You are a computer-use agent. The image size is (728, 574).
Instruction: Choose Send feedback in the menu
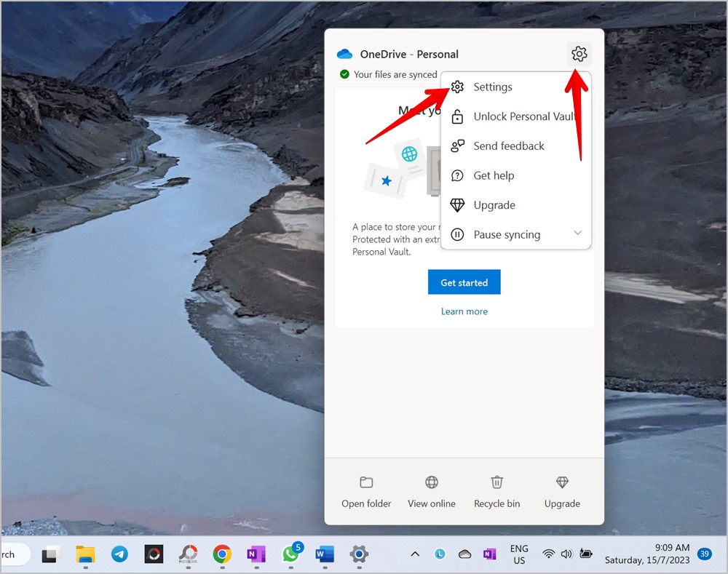click(515, 146)
